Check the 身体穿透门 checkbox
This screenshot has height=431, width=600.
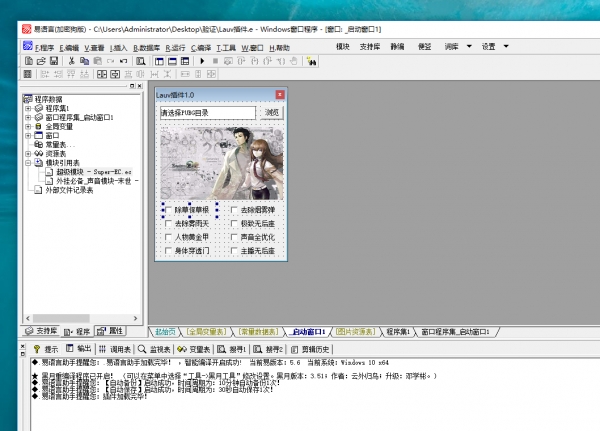(x=168, y=251)
